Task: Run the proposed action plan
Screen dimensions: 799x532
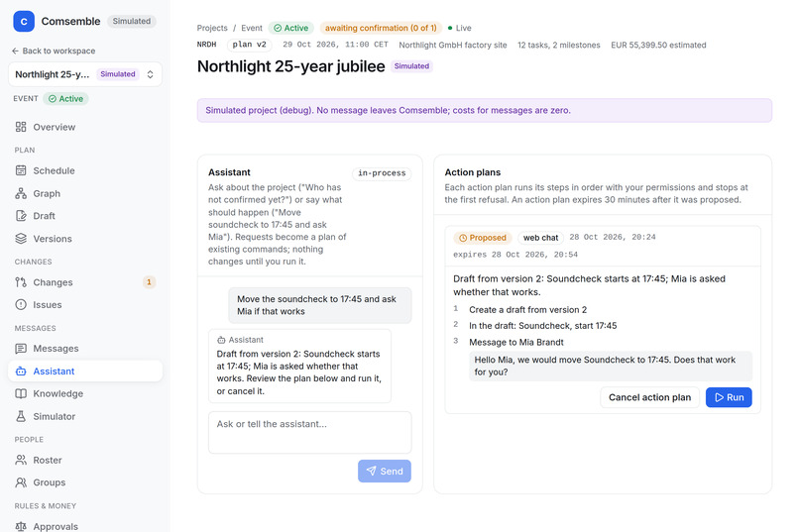Action: pos(729,397)
